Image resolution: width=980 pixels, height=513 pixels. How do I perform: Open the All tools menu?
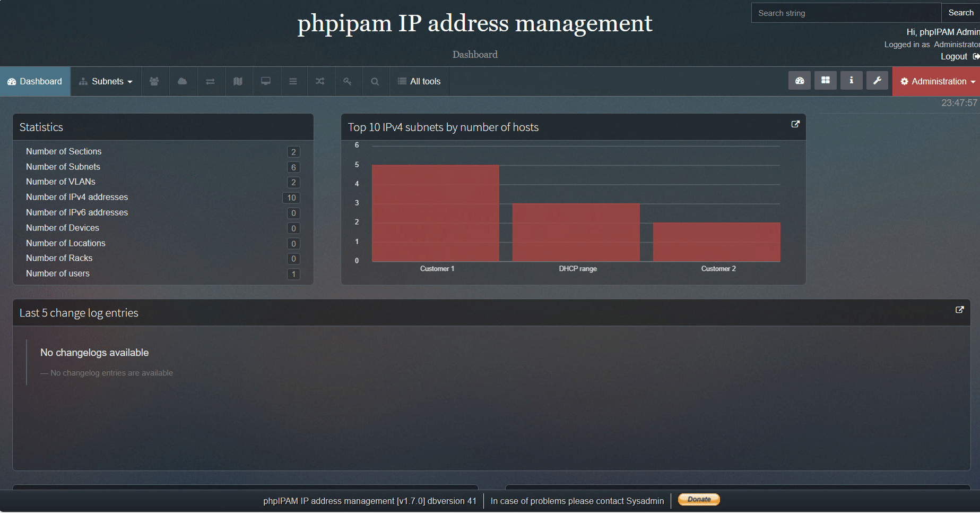coord(419,81)
